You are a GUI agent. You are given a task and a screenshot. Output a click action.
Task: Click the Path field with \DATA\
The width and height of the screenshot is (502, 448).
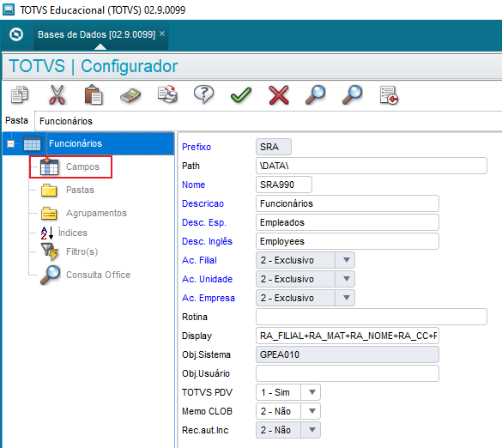point(372,166)
